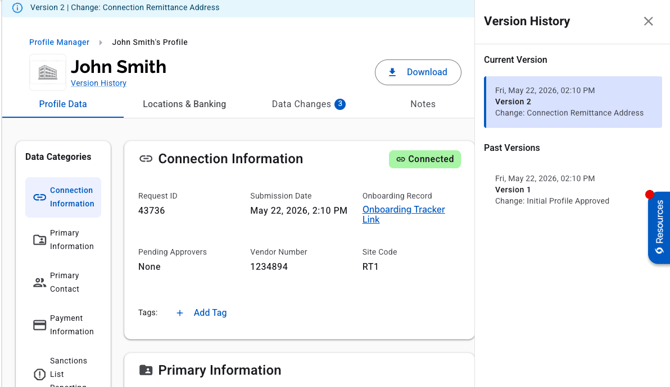Open the Onboarding Tracker Link

(x=403, y=214)
